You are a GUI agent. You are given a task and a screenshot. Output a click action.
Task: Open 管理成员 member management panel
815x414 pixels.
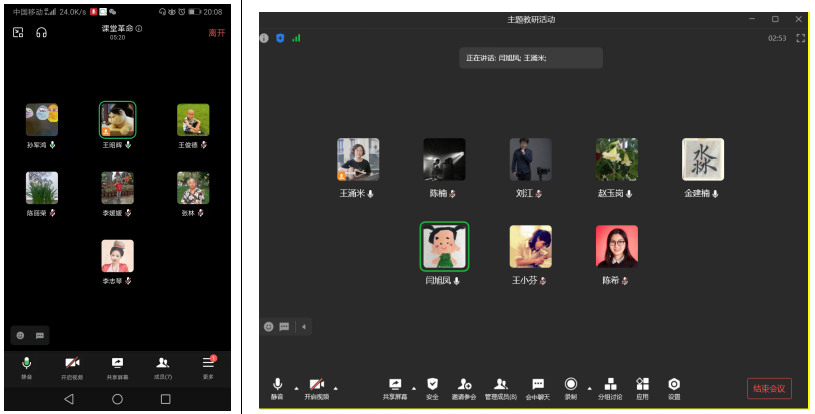click(501, 385)
